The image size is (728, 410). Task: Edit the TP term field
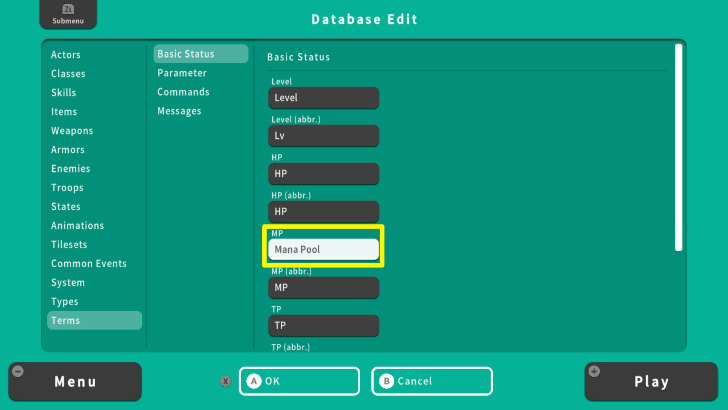click(324, 326)
